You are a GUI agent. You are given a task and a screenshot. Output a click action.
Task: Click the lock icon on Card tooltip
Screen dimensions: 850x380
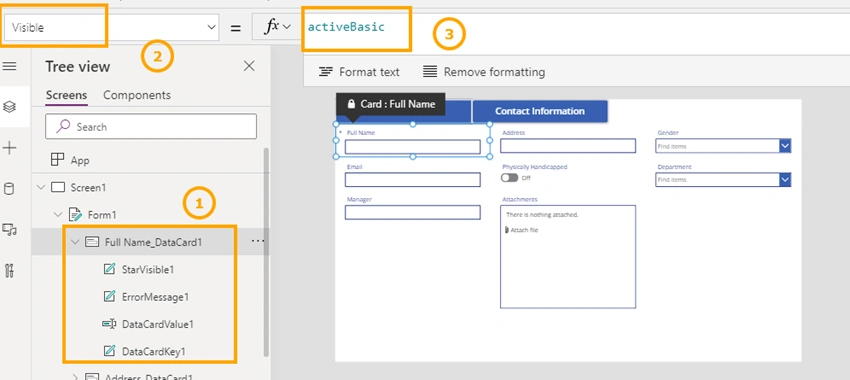coord(351,104)
